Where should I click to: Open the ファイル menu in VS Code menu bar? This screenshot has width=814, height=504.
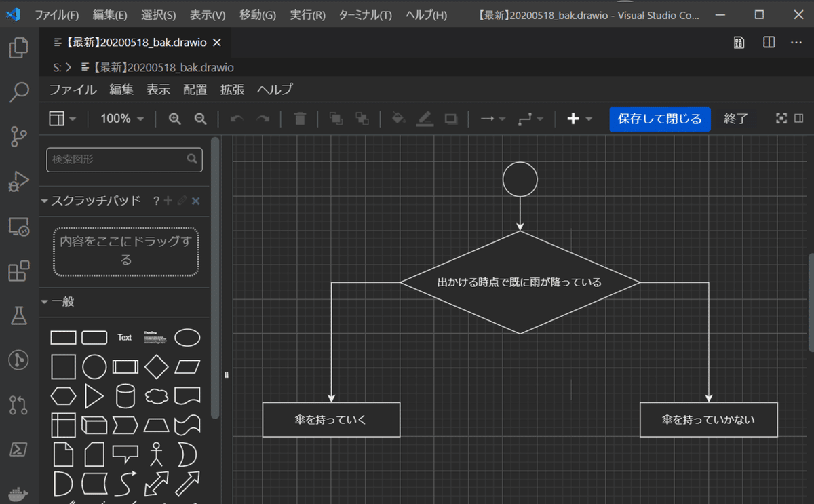(56, 15)
